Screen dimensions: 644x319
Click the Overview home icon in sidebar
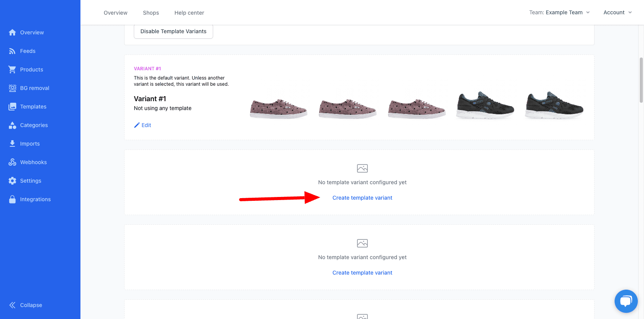[x=12, y=32]
